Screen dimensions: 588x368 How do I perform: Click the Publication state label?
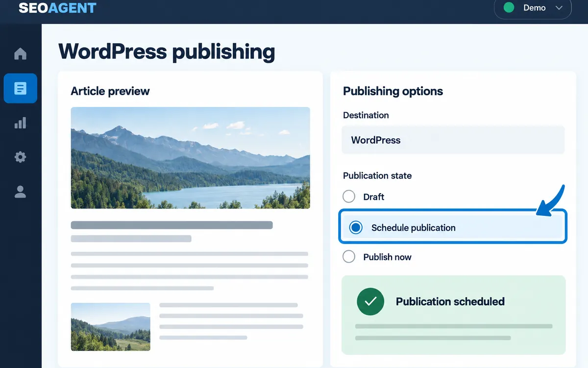point(377,176)
